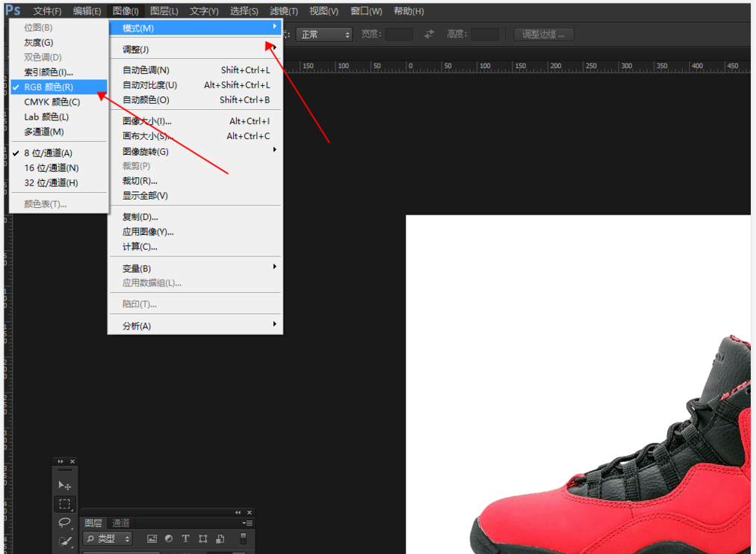Select the Lasso tool
This screenshot has width=756, height=554.
(65, 523)
